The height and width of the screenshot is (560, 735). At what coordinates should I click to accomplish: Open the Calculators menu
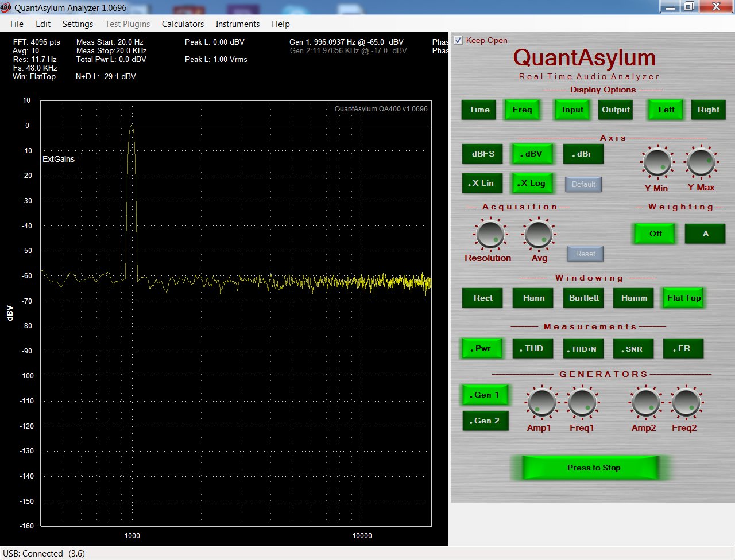tap(183, 24)
